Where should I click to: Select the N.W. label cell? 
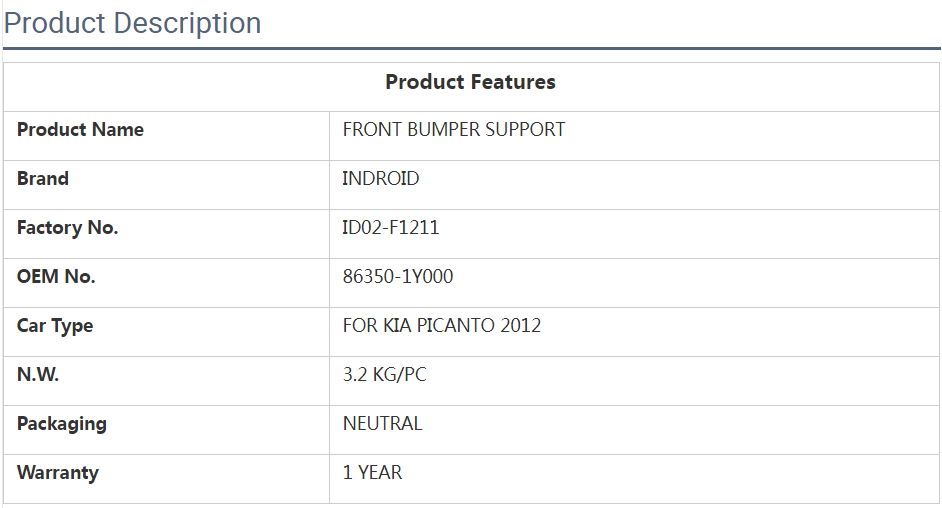coord(38,375)
